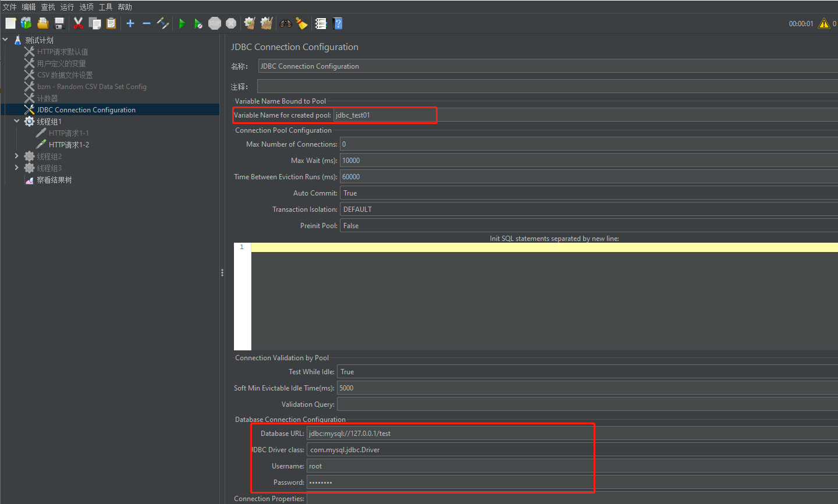Expand the 线程组2 node arrow
Viewport: 838px width, 504px height.
[x=17, y=156]
